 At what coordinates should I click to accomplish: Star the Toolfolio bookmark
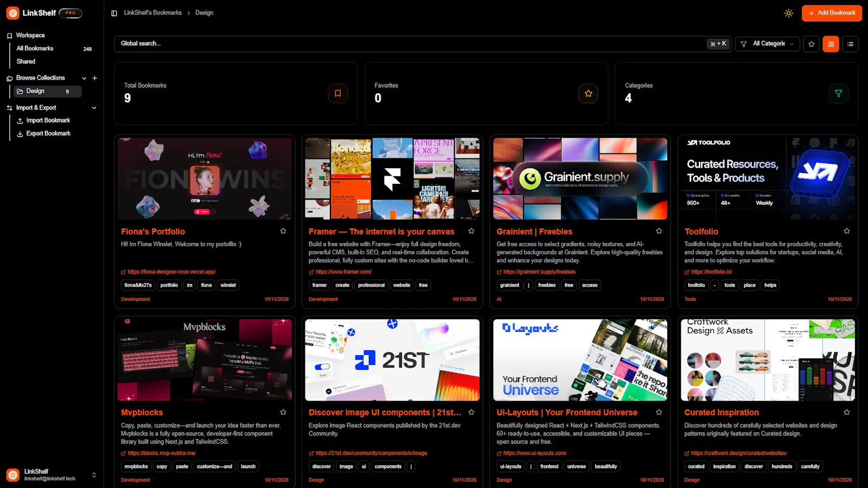point(847,231)
